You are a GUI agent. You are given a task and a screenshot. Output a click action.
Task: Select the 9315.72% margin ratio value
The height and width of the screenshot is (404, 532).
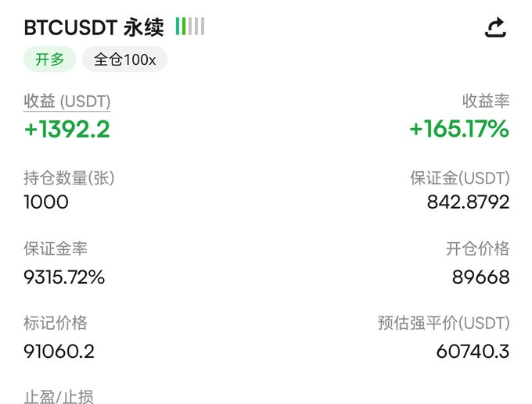(64, 277)
